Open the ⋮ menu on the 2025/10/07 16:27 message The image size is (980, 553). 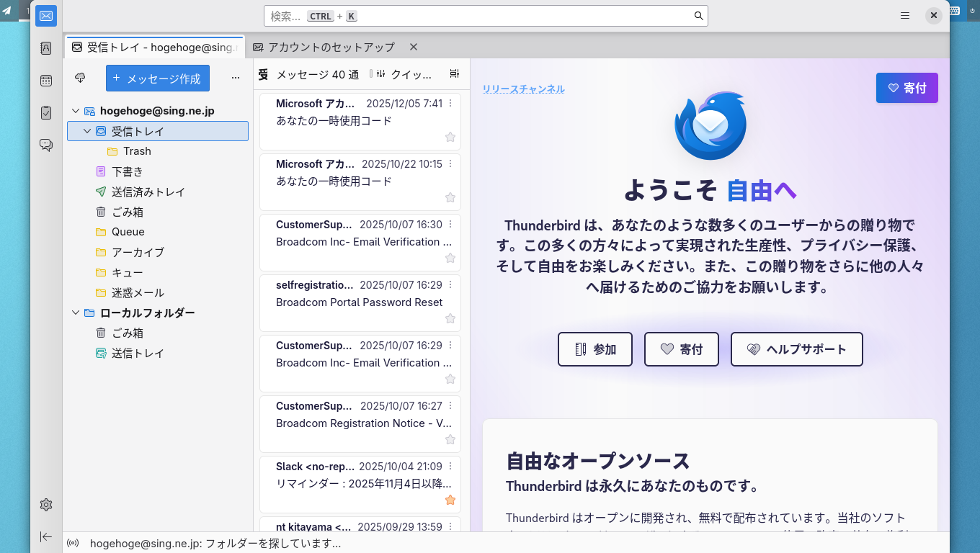(x=451, y=406)
